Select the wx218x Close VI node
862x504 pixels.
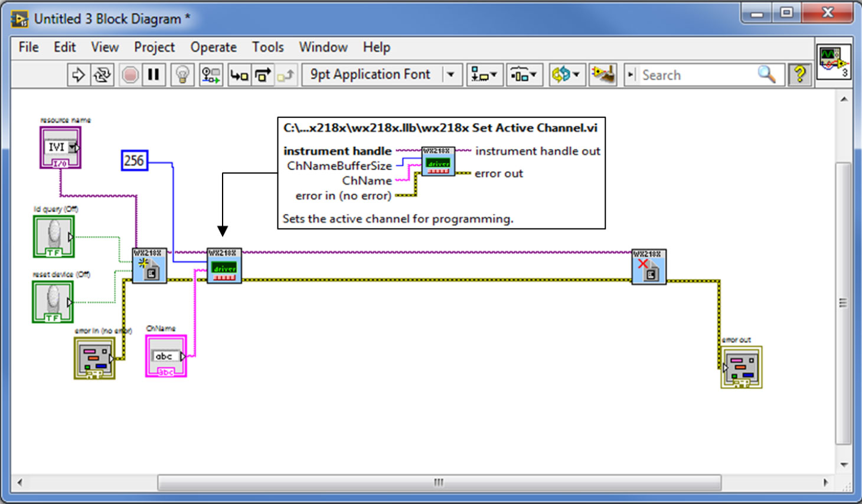(648, 267)
